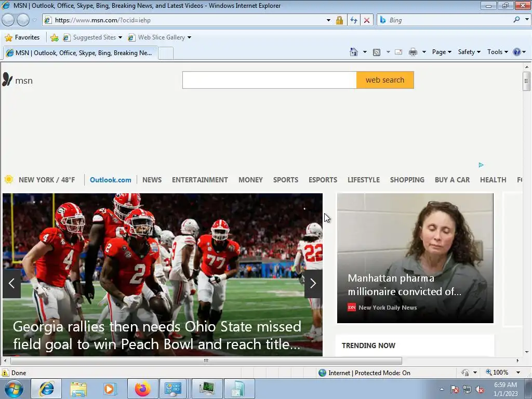This screenshot has height=399, width=532.
Task: Open the LIFESTYLE section link
Action: [364, 180]
